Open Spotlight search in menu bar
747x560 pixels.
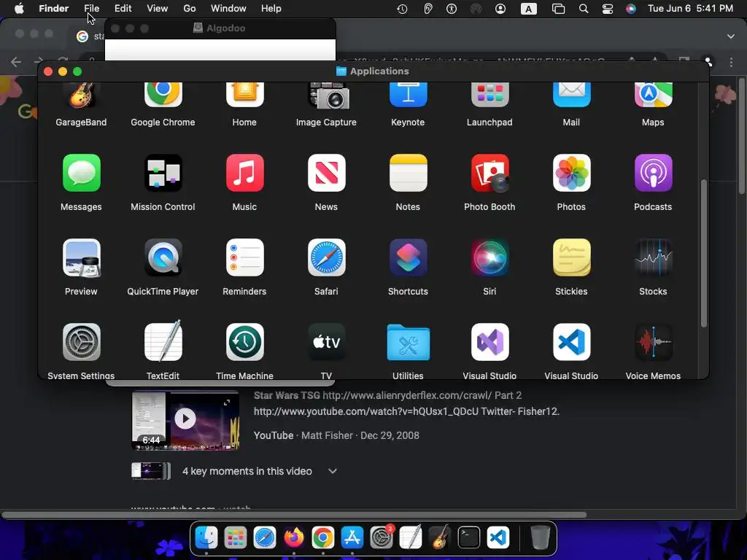(583, 9)
